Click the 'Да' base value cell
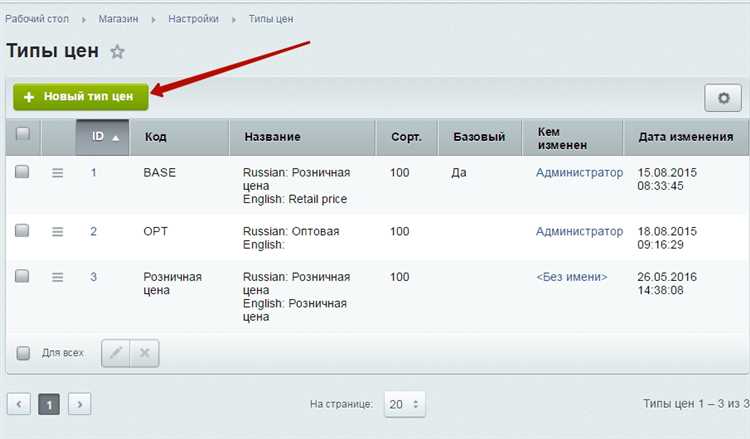Viewport: 750px width, 439px height. (459, 173)
